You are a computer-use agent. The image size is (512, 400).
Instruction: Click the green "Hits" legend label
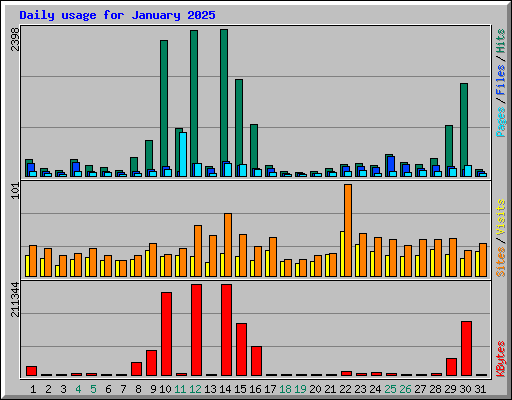[x=501, y=41]
